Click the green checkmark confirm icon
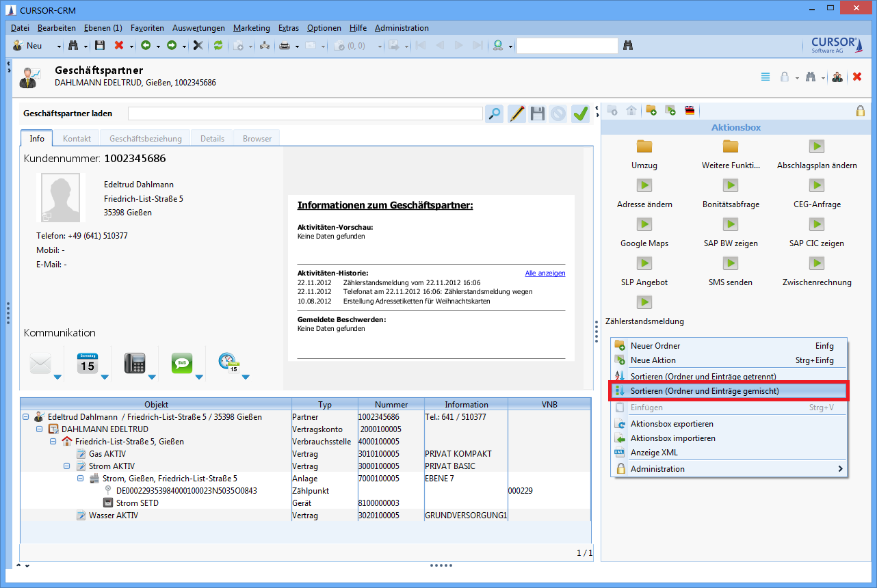The image size is (877, 588). (x=580, y=113)
